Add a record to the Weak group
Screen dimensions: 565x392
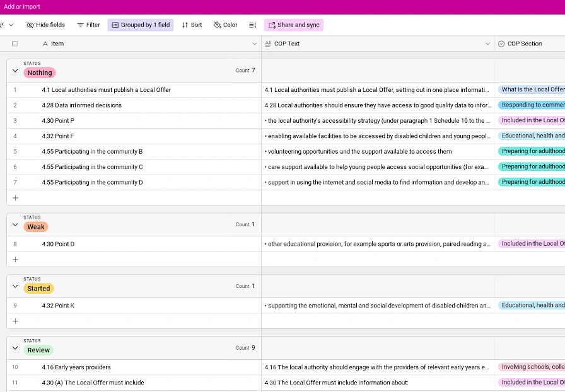click(x=16, y=260)
